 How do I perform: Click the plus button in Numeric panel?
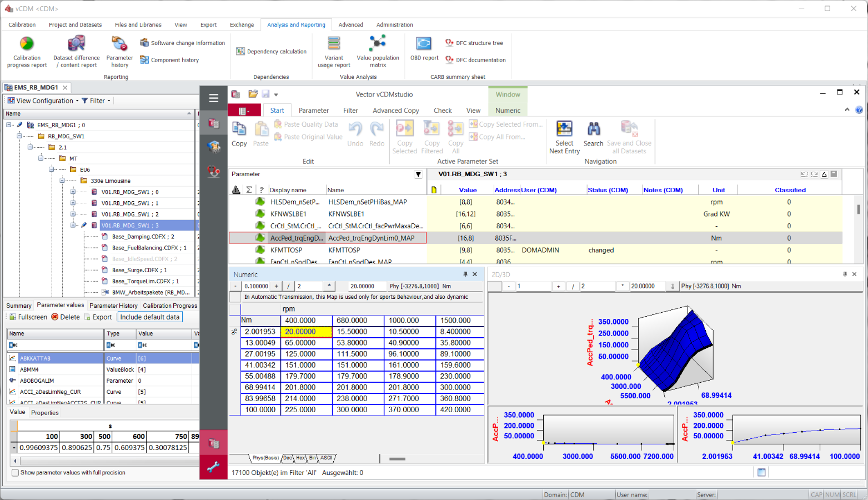click(276, 286)
